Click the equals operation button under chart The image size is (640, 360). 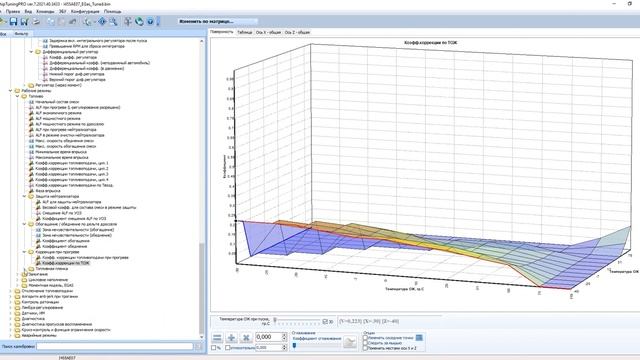click(217, 338)
